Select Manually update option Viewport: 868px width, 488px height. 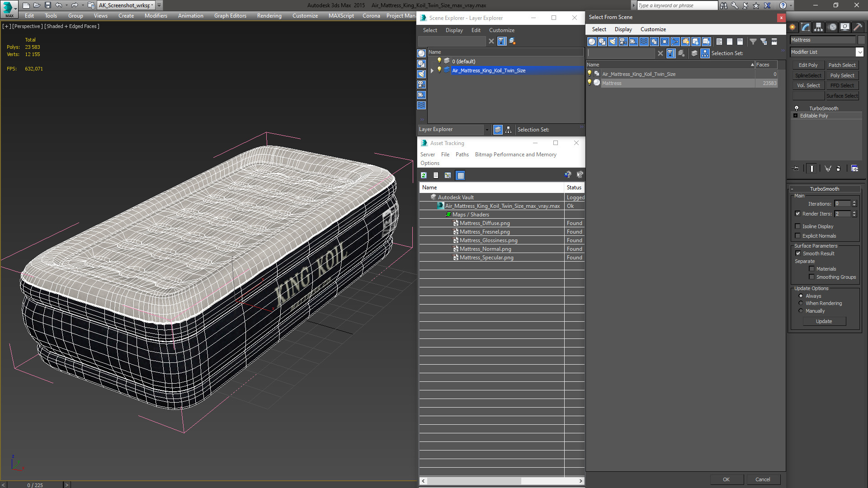click(x=801, y=311)
